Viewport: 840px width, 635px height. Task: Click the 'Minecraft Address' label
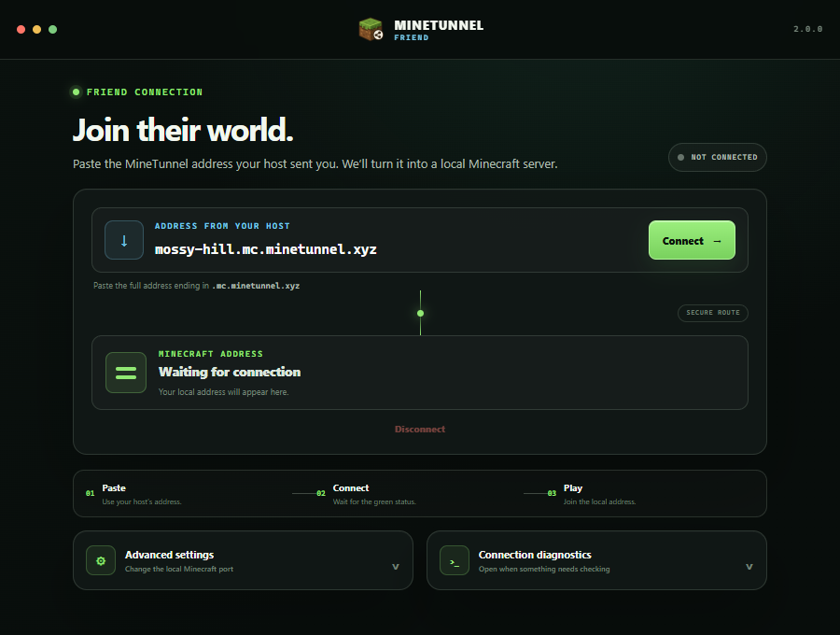coord(211,354)
